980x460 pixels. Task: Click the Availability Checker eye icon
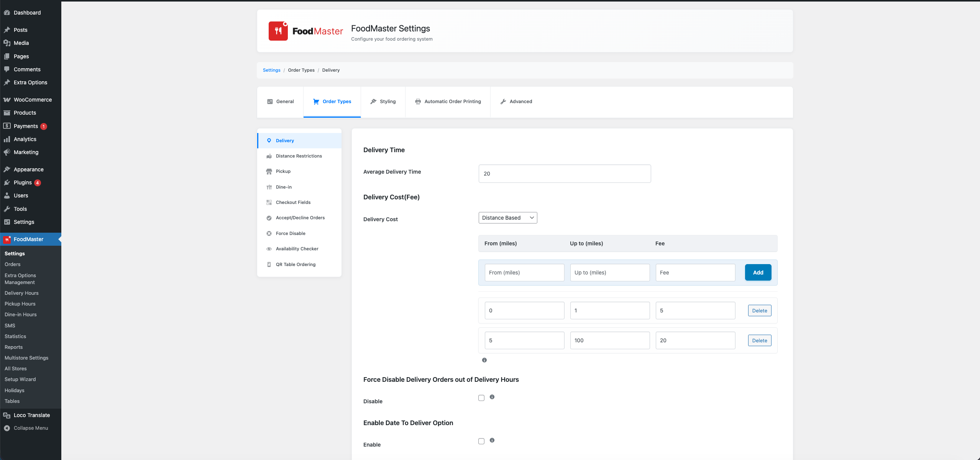coord(269,249)
